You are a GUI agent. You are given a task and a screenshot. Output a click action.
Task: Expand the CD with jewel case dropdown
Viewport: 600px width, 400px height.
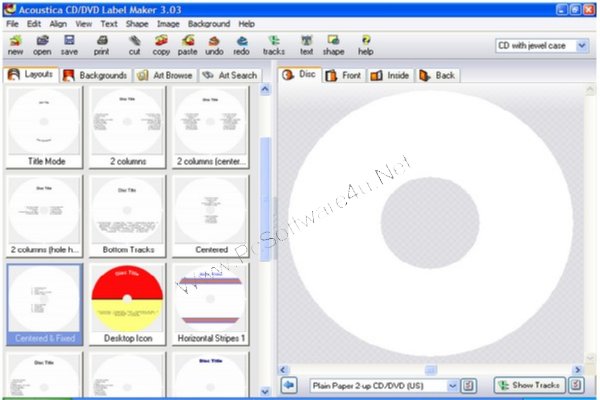click(x=582, y=46)
